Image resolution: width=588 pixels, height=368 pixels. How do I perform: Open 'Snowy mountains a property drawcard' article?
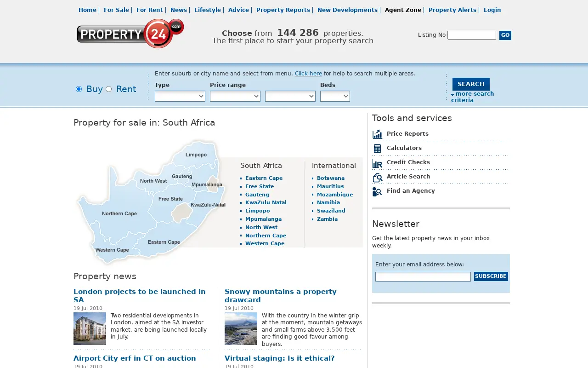point(281,296)
